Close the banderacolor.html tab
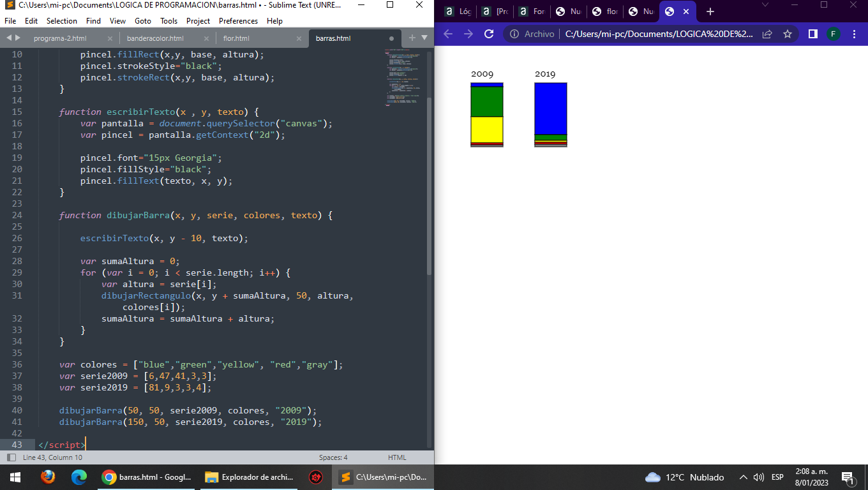The image size is (868, 490). point(206,38)
